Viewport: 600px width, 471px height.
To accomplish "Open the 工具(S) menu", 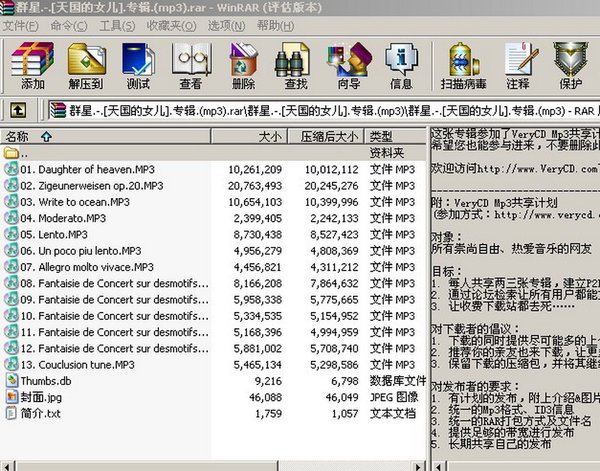I will (x=117, y=26).
